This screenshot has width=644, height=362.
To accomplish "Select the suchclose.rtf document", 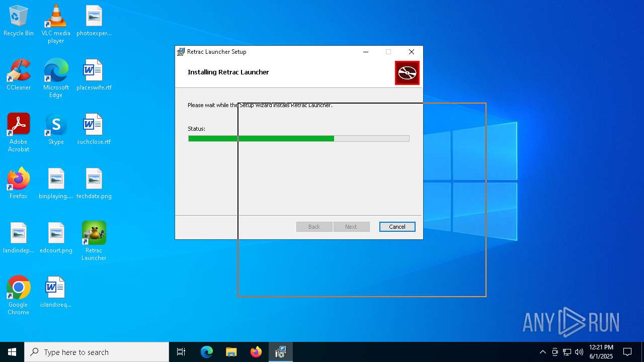I will point(94,129).
